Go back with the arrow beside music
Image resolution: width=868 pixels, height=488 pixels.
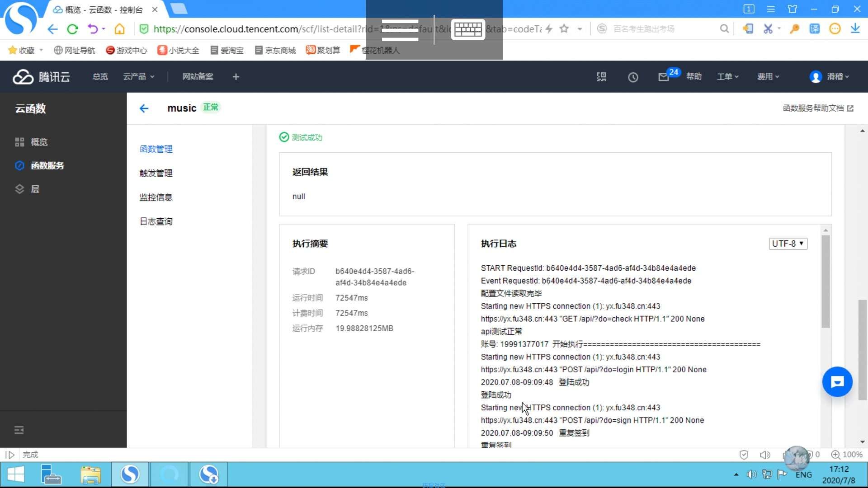144,108
